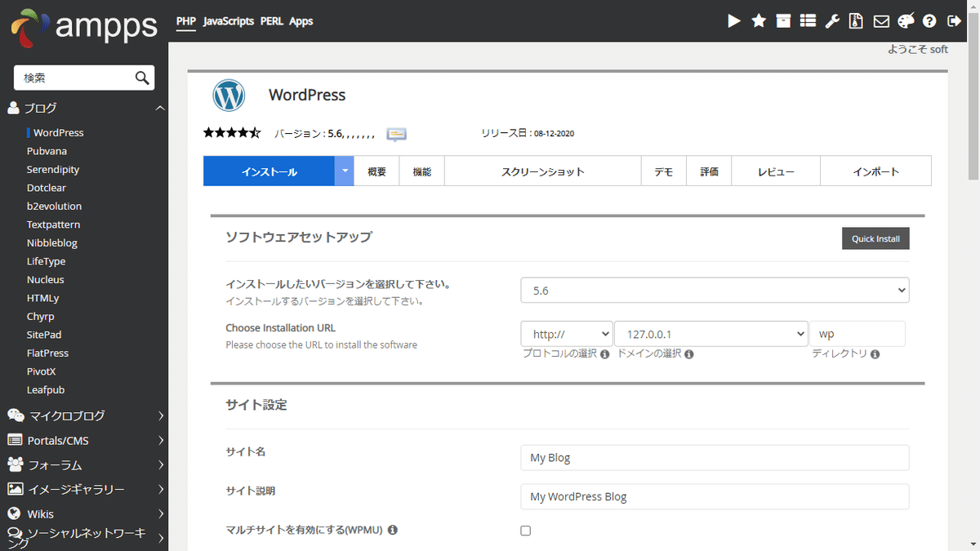Open the インストール button dropdown arrow
The width and height of the screenshot is (980, 551).
click(x=345, y=171)
